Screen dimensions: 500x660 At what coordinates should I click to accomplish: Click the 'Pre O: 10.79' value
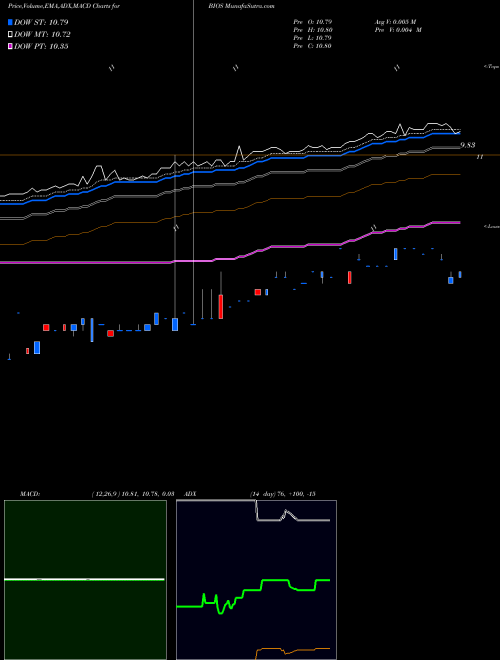(x=312, y=22)
